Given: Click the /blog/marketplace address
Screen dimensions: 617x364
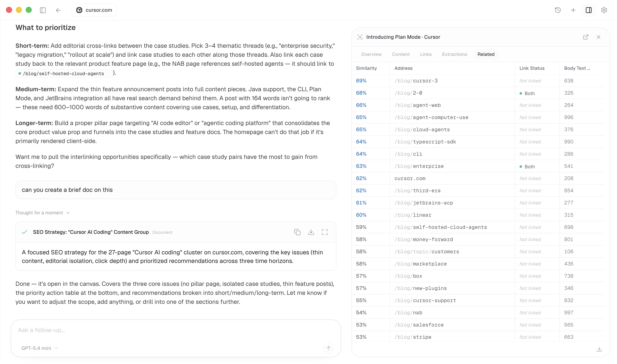Looking at the screenshot, I should click(x=421, y=264).
